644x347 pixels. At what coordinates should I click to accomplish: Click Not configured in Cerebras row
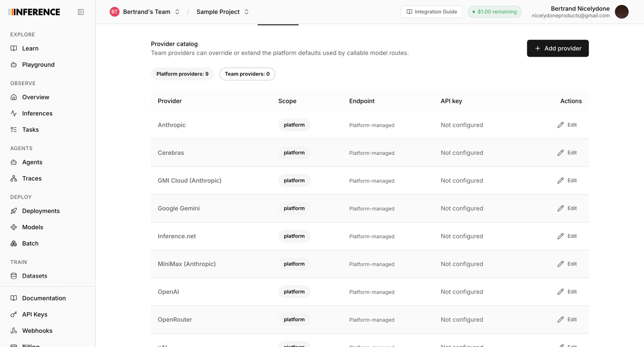[462, 153]
